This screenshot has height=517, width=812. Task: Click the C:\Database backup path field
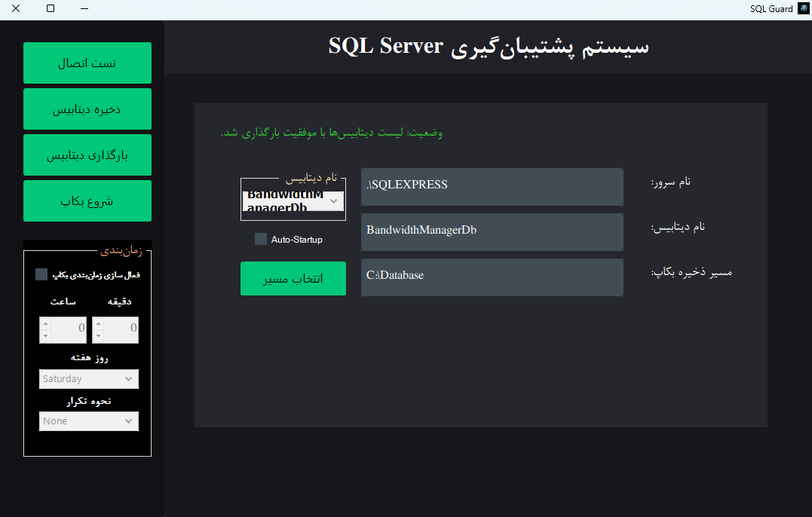tap(492, 277)
